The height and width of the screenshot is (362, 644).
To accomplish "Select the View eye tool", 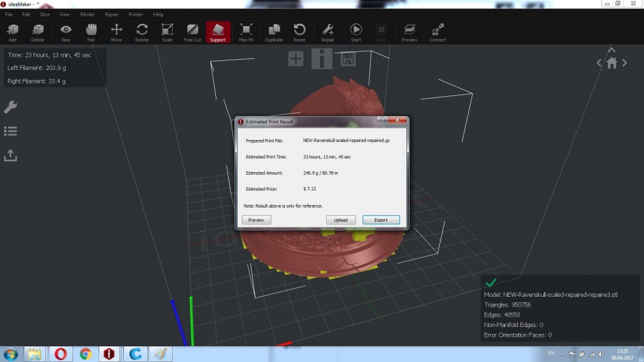I will pos(66,32).
